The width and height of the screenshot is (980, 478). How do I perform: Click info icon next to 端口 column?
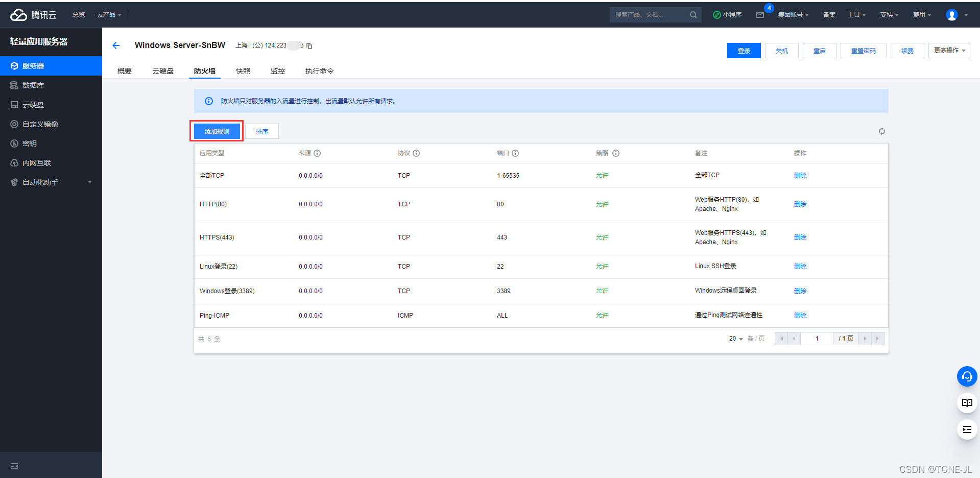click(x=515, y=153)
